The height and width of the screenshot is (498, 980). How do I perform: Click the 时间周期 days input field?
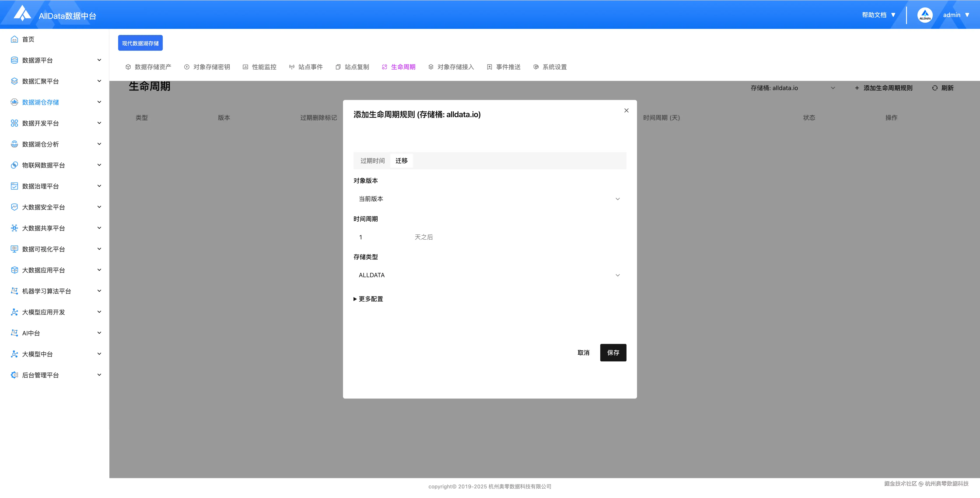380,237
